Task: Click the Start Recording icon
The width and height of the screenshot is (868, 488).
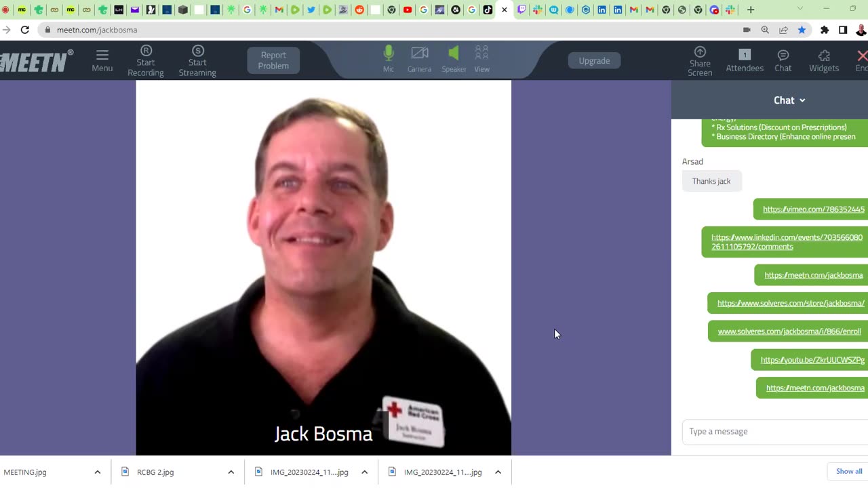Action: [146, 51]
